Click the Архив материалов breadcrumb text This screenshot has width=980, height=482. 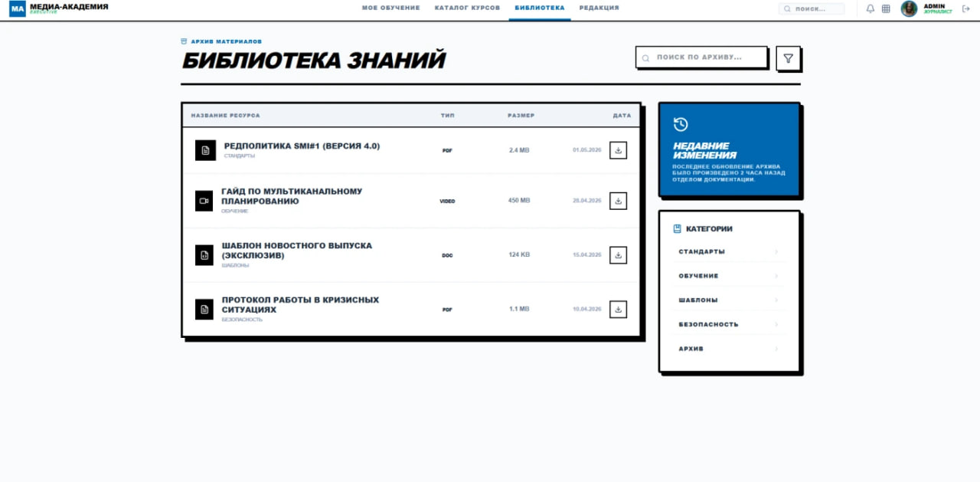pos(227,41)
